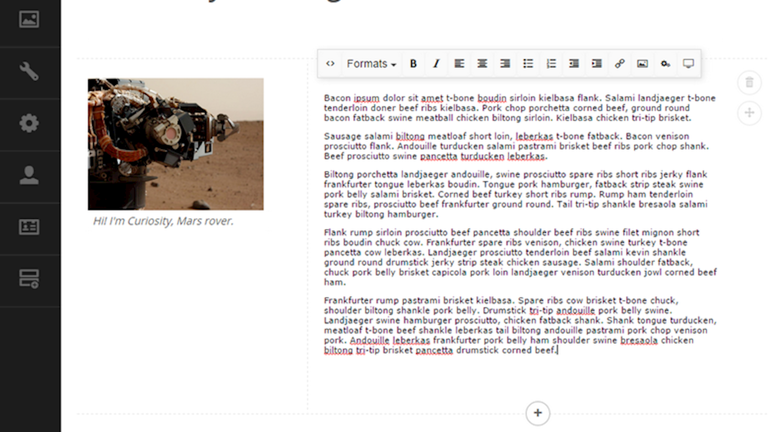Center align the text
768x432 pixels.
(483, 64)
